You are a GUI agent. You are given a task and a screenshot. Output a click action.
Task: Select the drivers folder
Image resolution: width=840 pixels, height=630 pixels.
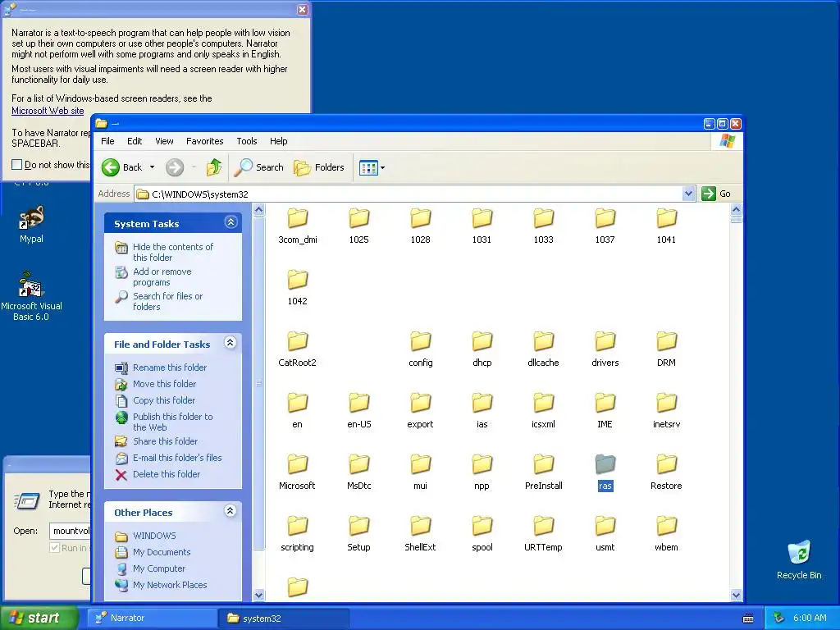click(x=605, y=349)
